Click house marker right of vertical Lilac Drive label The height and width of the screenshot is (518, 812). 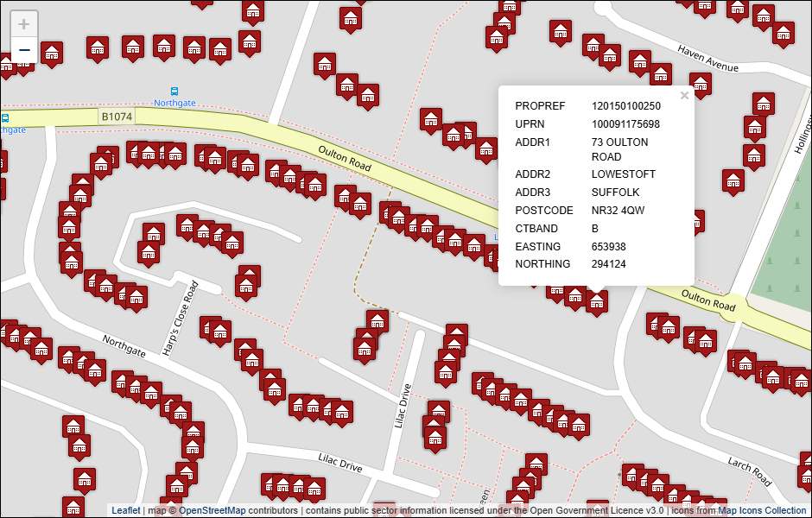(x=438, y=412)
